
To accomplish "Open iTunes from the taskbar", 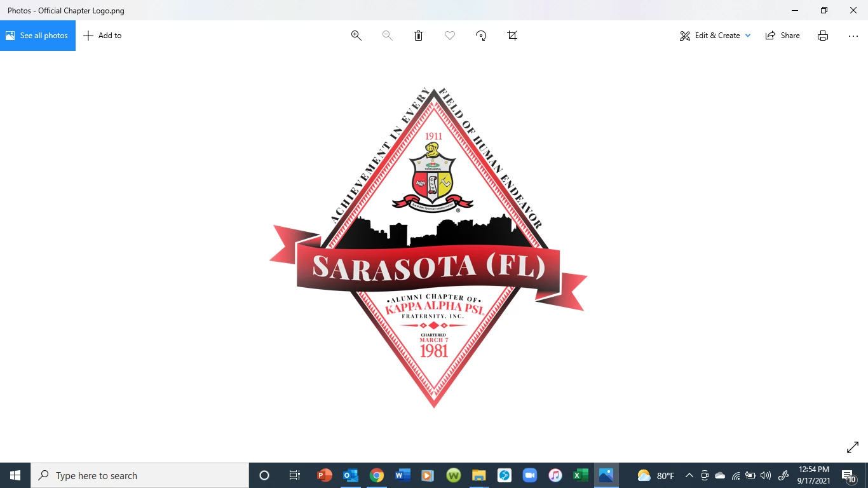I will tap(555, 475).
